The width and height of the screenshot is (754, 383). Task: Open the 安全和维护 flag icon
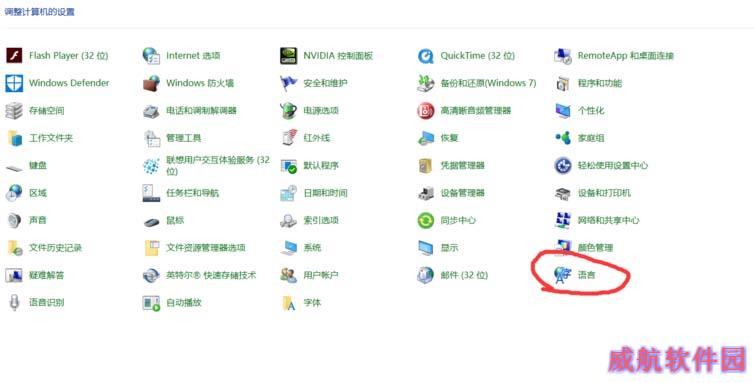[x=289, y=83]
